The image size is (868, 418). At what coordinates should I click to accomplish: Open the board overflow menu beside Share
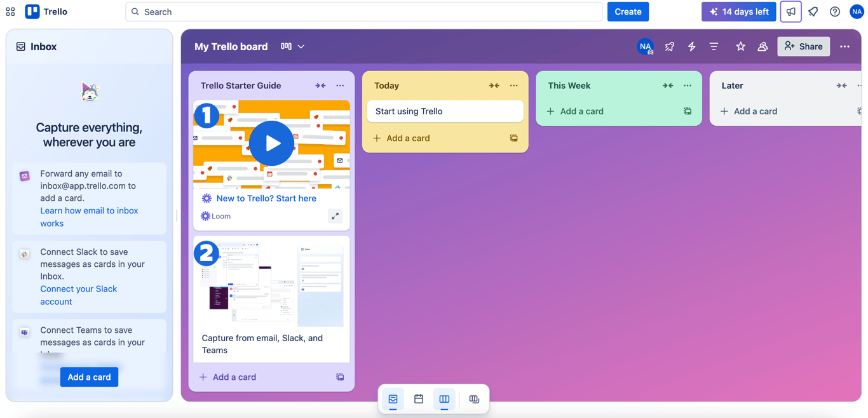tap(844, 46)
